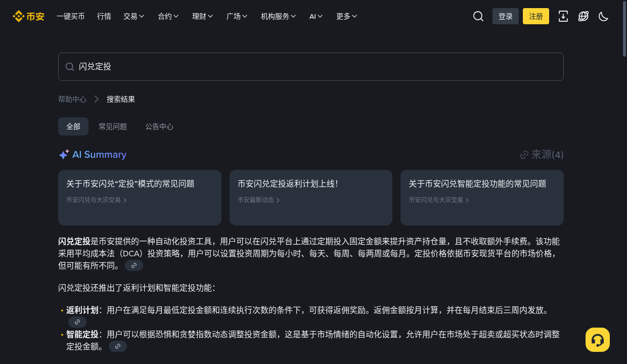Viewport: 627px width, 364px height.
Task: Click the page vertical scrollbar
Action: click(x=624, y=28)
